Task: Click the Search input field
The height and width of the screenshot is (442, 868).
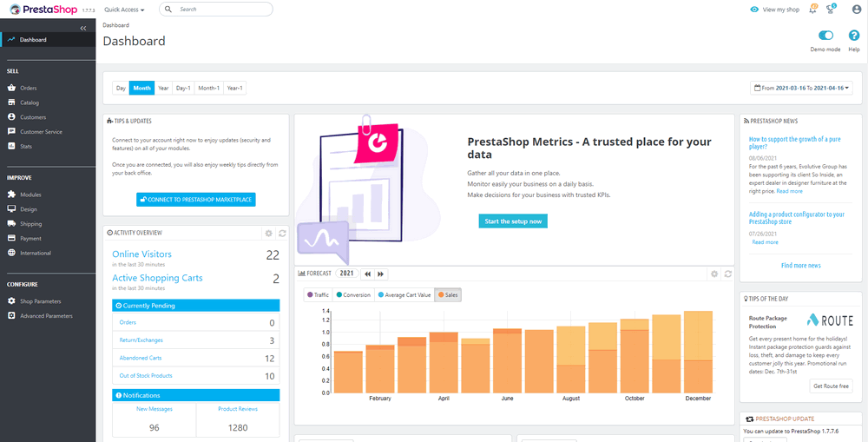Action: point(216,10)
